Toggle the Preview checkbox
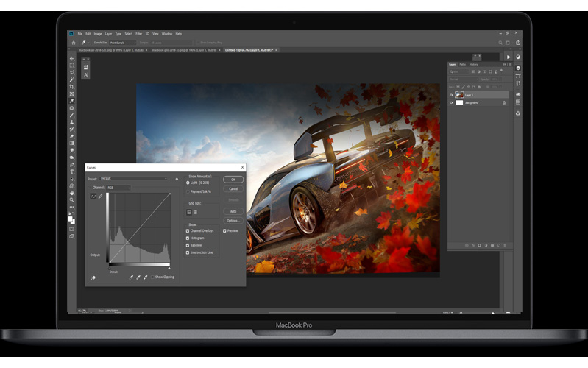588x368 pixels. pos(224,230)
